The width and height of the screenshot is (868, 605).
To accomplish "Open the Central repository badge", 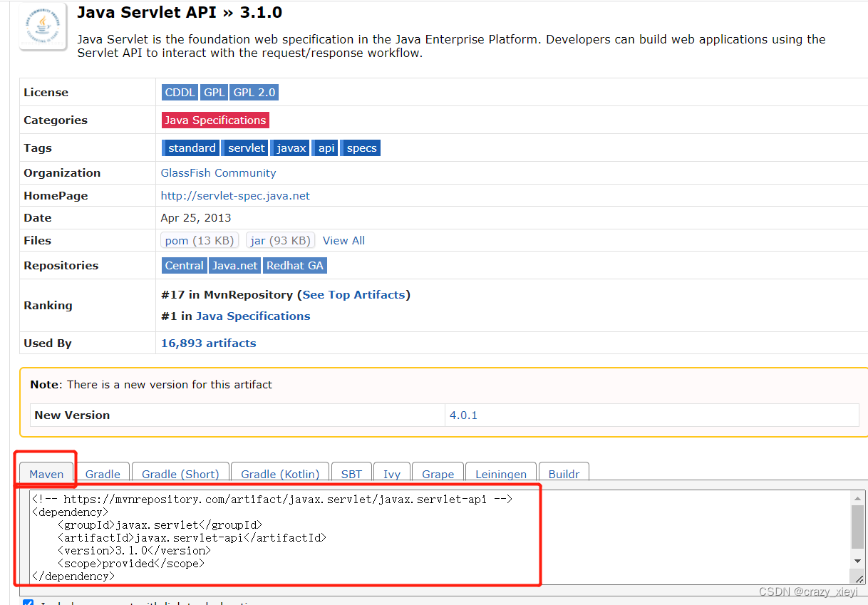I will [184, 265].
